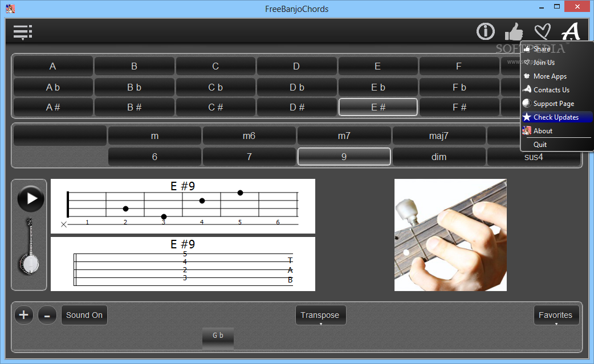Select Share from the menu
Image resolution: width=594 pixels, height=364 pixels.
(556, 49)
